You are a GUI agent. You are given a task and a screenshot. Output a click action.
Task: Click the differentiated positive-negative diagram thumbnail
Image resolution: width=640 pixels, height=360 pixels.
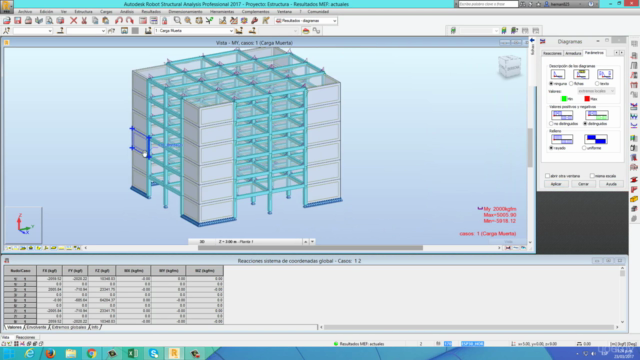click(597, 115)
